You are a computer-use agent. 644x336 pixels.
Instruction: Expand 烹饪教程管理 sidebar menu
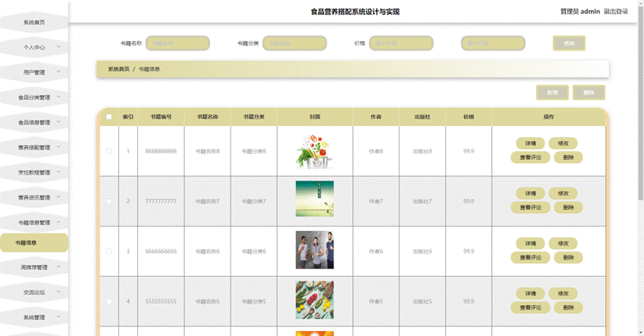34,172
